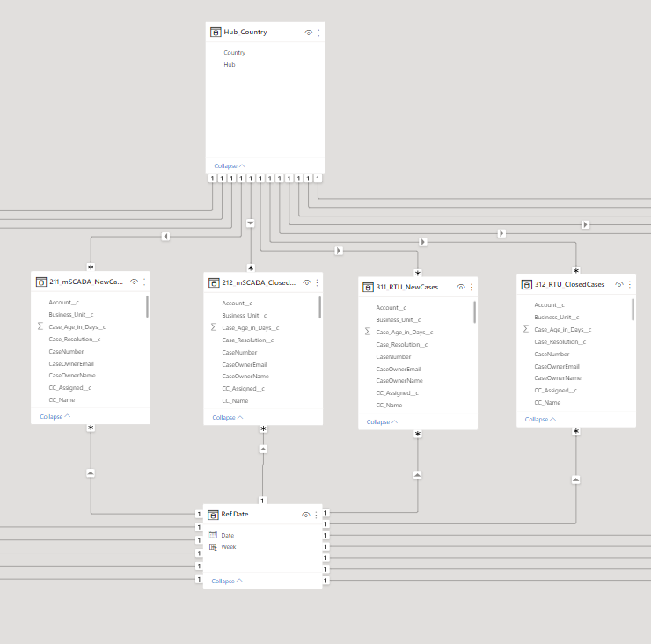The height and width of the screenshot is (644, 651).
Task: Select Case_Resolution__c in 211_mSCADA_NewCases table
Action: coord(75,340)
